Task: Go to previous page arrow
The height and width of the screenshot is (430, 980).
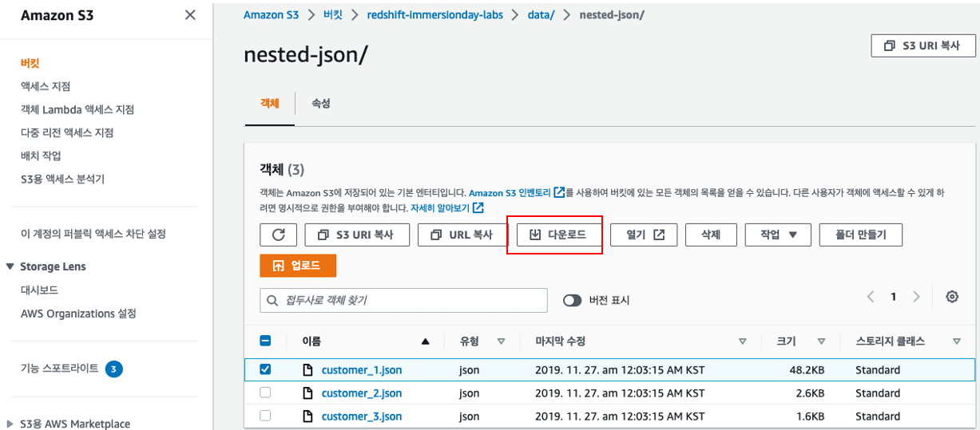Action: (x=871, y=297)
